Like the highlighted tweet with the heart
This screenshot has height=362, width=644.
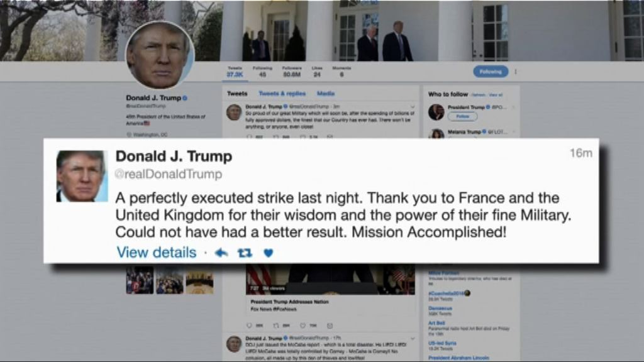[x=268, y=253]
